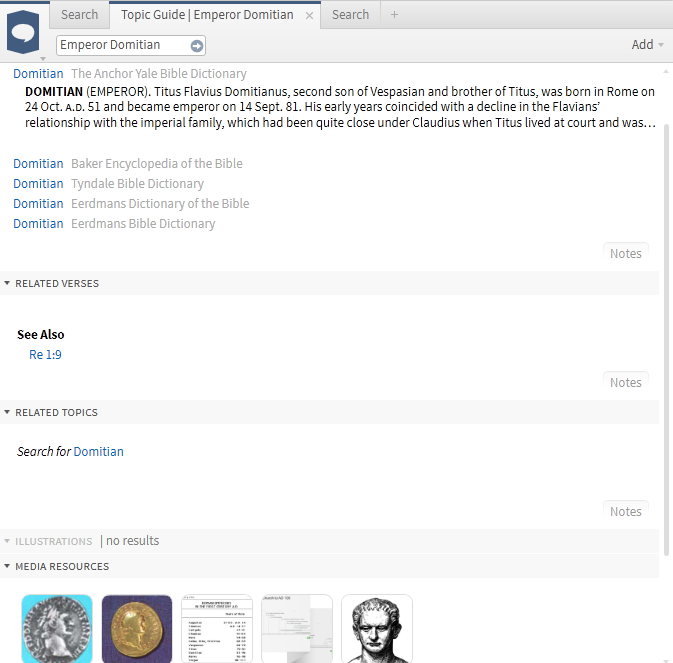Open the Topic Guide panel icon menu
This screenshot has width=673, height=663.
(x=23, y=33)
